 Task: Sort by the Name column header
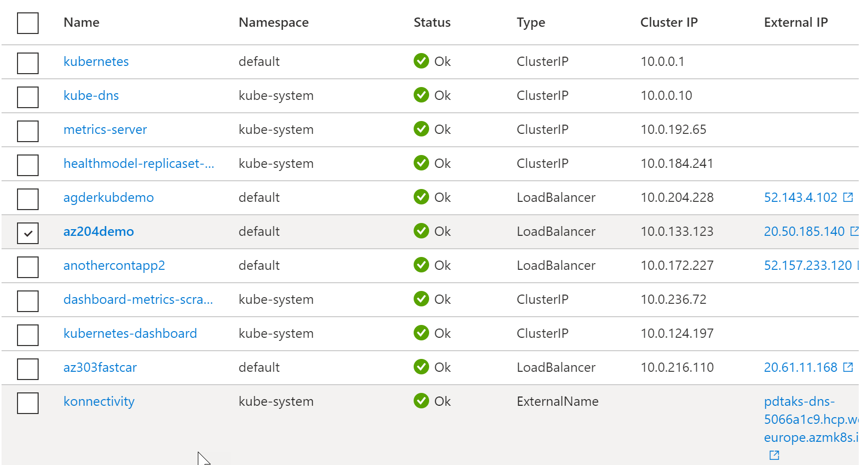(81, 23)
